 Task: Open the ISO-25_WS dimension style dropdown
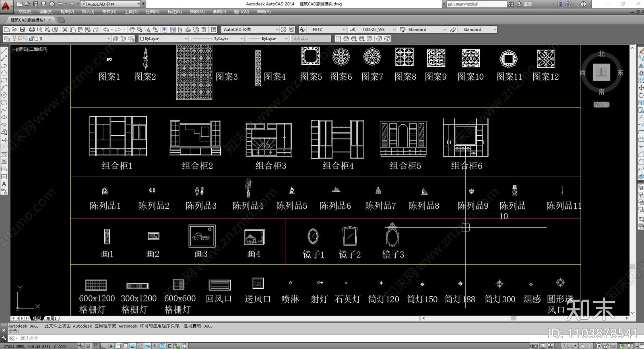tap(394, 29)
